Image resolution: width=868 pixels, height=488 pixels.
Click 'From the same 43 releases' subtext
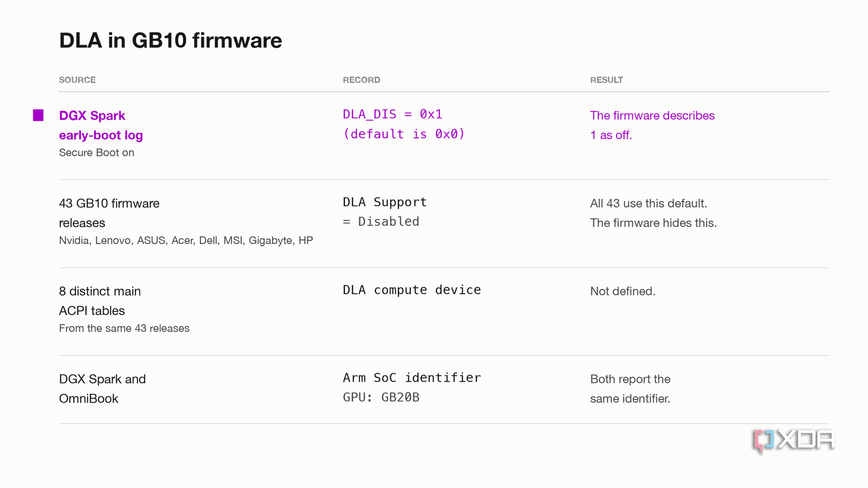pyautogui.click(x=124, y=328)
